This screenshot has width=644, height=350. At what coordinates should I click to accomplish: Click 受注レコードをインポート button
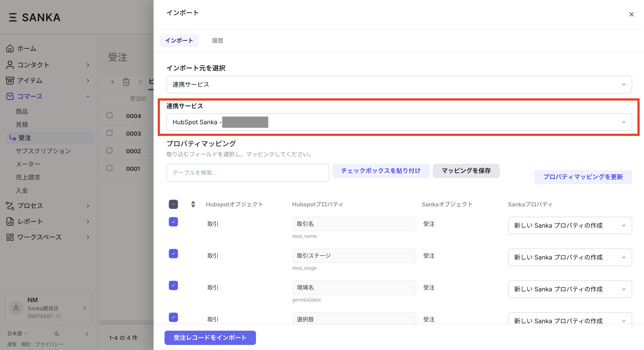coord(210,337)
